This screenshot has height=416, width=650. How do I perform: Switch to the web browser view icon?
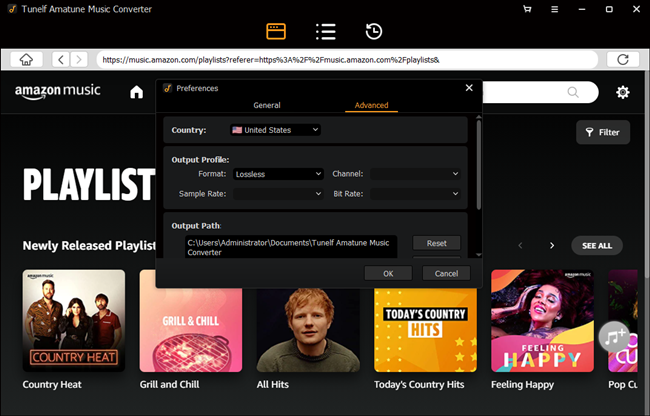pyautogui.click(x=276, y=31)
